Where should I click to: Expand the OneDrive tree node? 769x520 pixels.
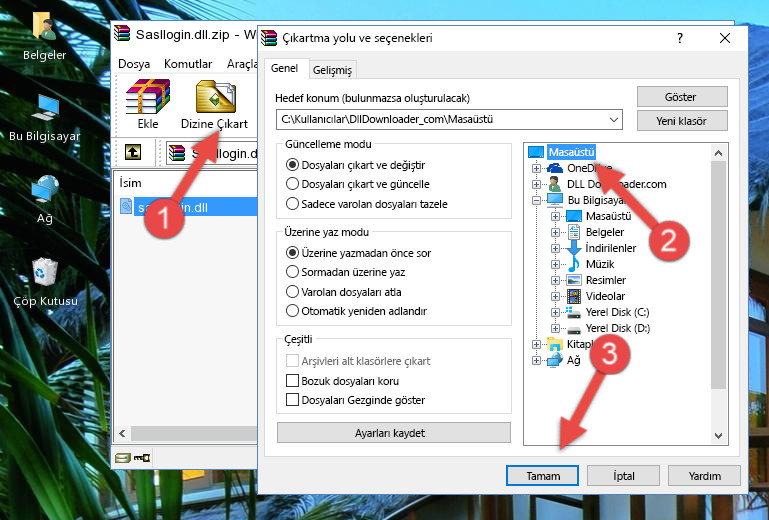537,168
